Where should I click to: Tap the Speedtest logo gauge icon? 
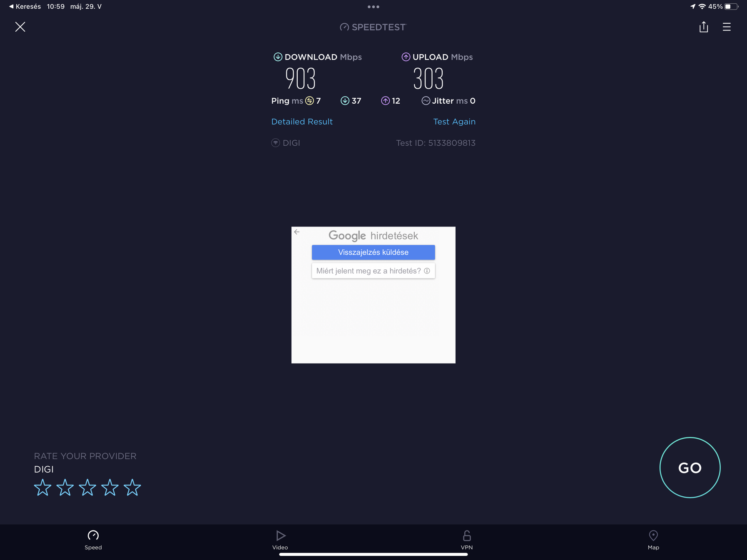coord(344,27)
